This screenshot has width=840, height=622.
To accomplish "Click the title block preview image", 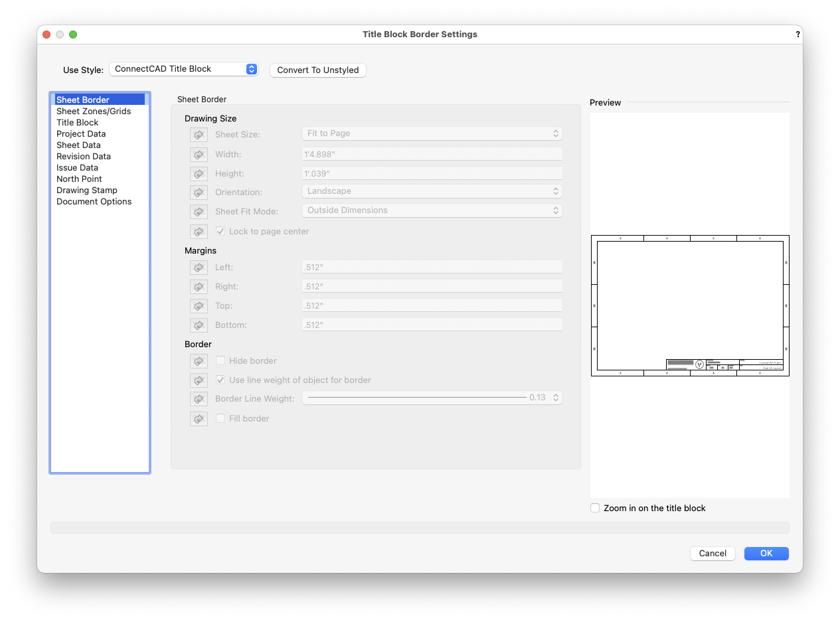I will 689,305.
